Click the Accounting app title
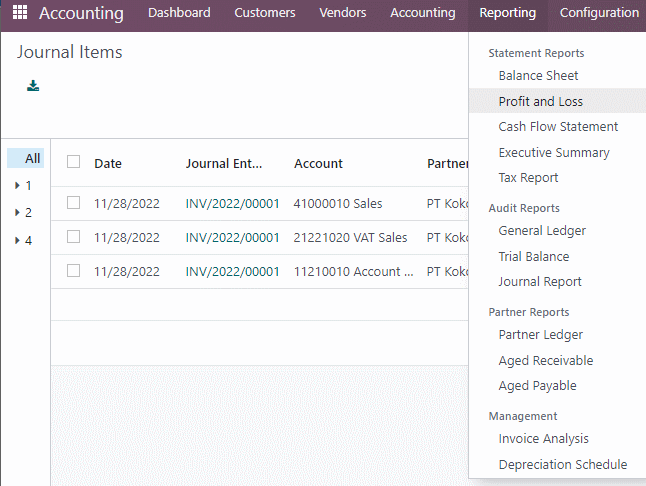Screen dimensions: 646x486 tap(81, 13)
